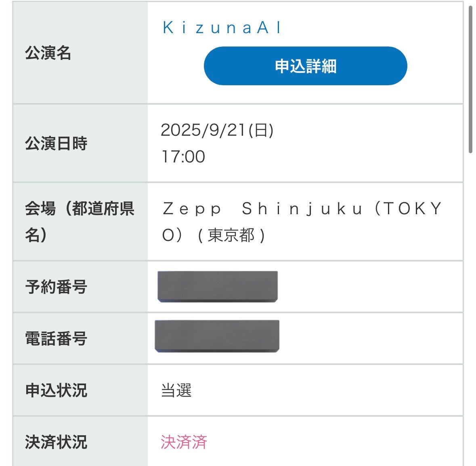Click the (東京都) prefecture text

[x=231, y=235]
